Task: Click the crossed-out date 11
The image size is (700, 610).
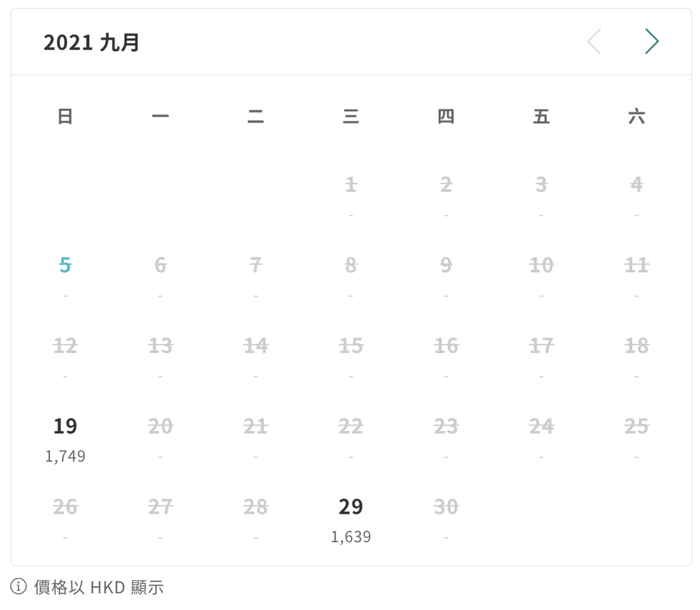Action: (x=637, y=266)
